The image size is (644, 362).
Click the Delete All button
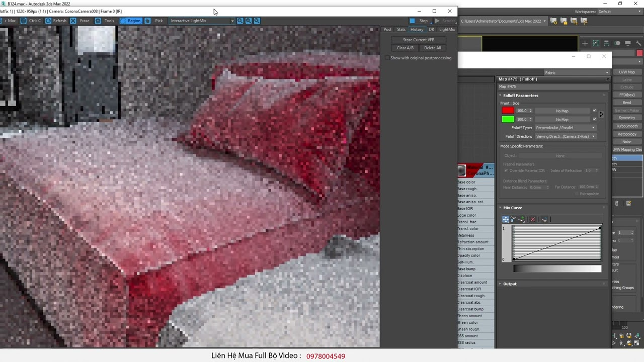point(432,48)
